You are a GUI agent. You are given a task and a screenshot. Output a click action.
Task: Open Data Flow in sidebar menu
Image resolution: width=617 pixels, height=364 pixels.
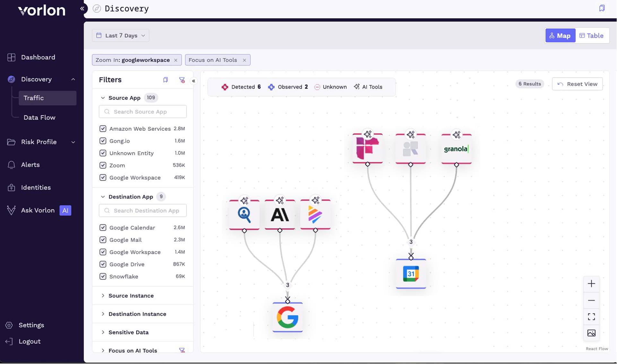point(39,117)
